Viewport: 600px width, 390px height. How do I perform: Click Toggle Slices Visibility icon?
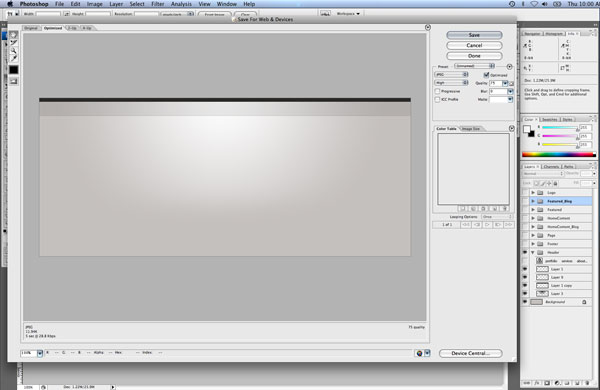[13, 81]
